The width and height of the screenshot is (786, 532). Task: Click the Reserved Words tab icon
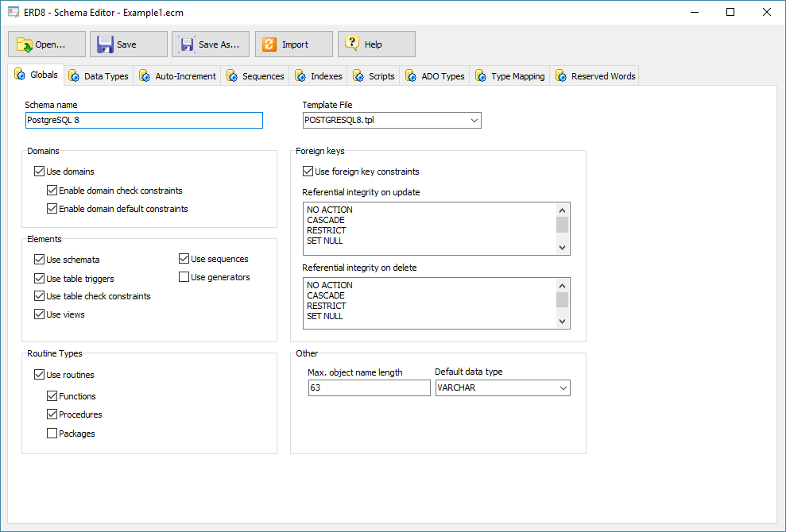(561, 76)
